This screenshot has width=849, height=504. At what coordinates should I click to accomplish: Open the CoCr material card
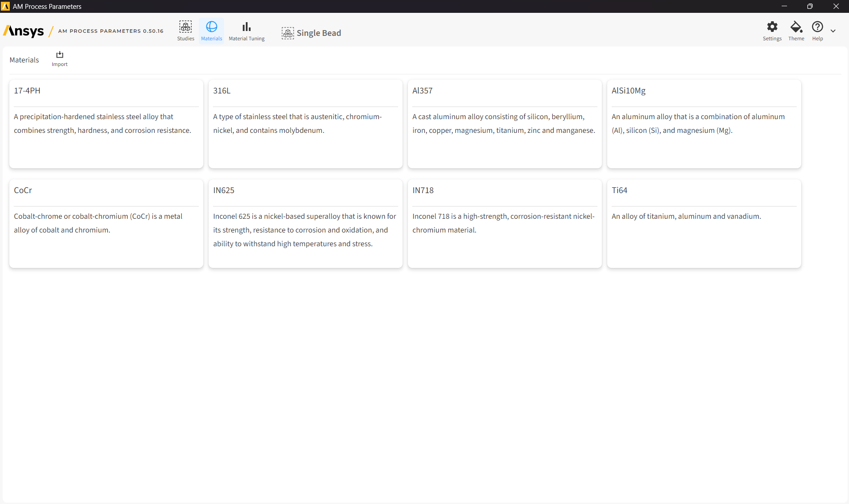tap(106, 224)
